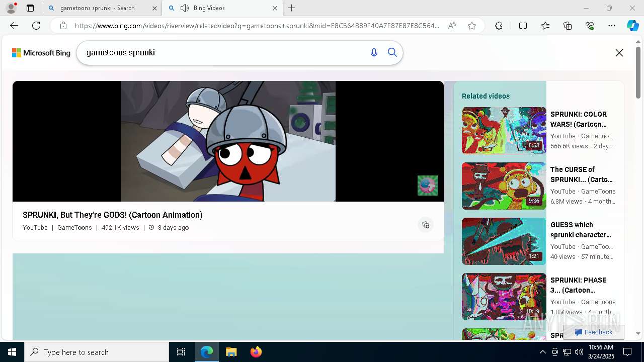Open 'GUESS which sprunki character...' title
The height and width of the screenshot is (362, 644).
click(x=581, y=230)
